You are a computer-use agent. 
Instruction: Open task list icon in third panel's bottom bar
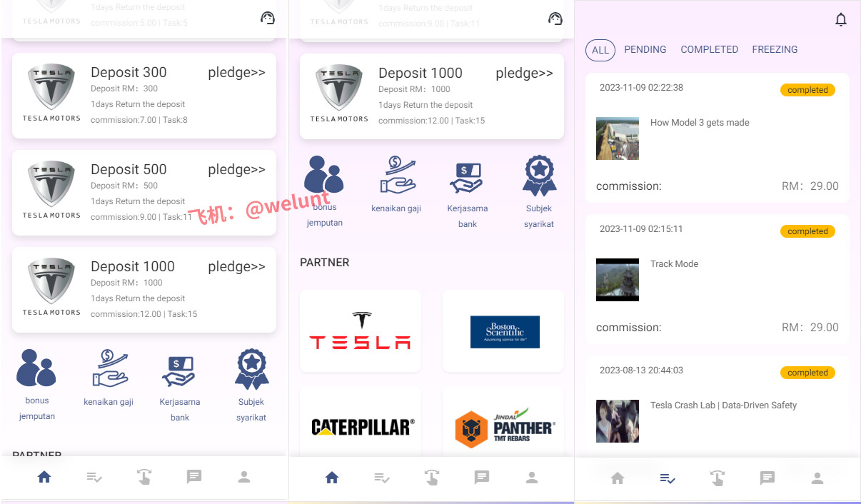668,478
